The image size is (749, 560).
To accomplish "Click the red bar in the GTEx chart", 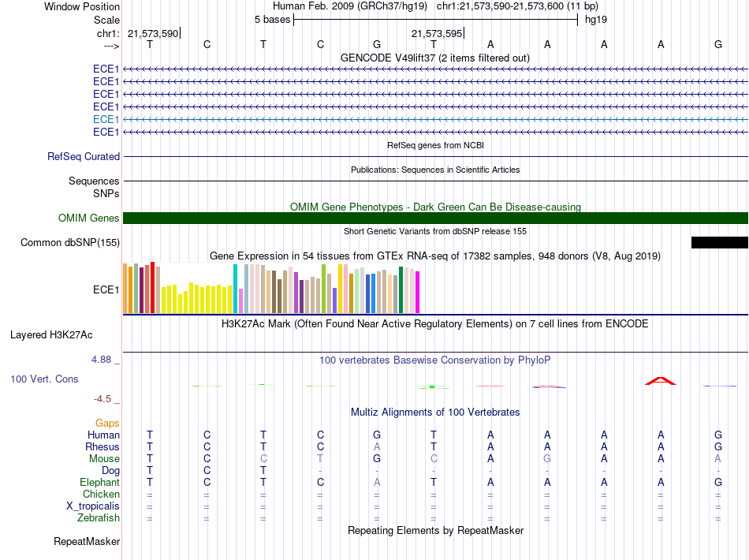I will pyautogui.click(x=153, y=288).
